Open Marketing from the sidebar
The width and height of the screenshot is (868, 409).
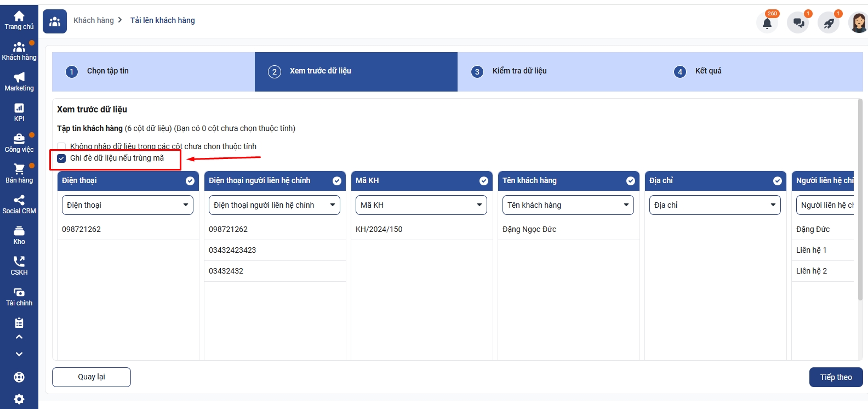(19, 82)
